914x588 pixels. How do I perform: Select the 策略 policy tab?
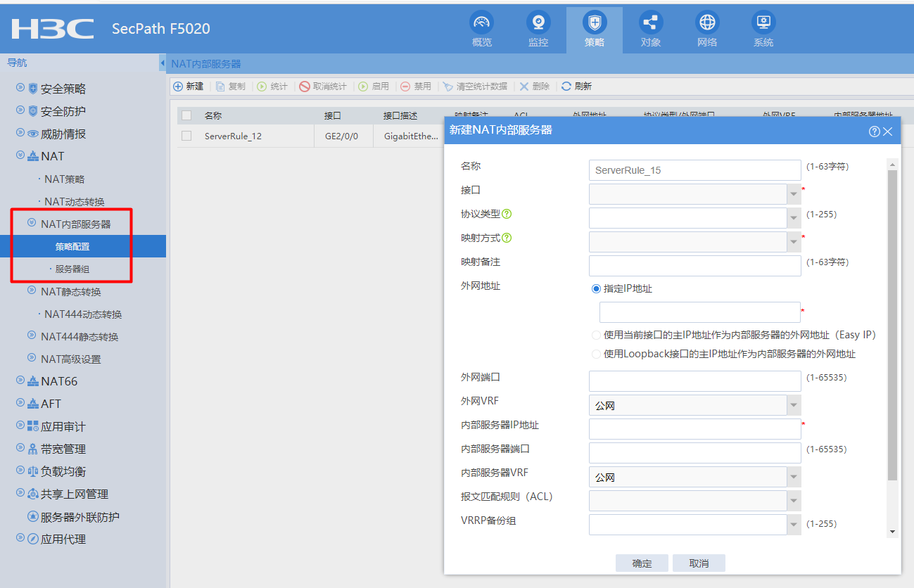click(595, 30)
